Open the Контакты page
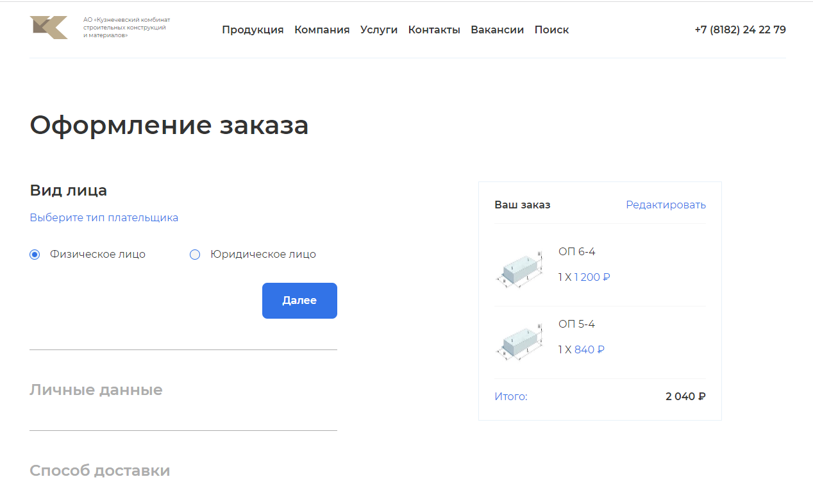The width and height of the screenshot is (813, 504). pos(434,29)
